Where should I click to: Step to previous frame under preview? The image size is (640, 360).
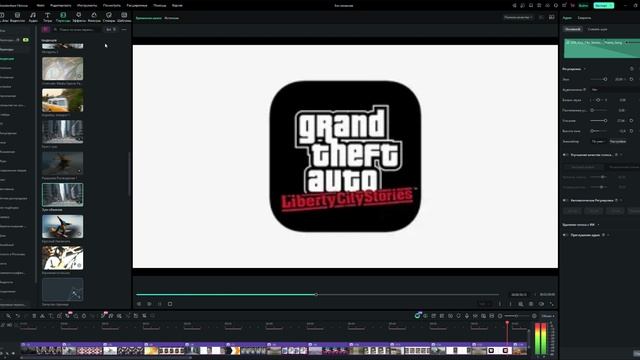(139, 304)
